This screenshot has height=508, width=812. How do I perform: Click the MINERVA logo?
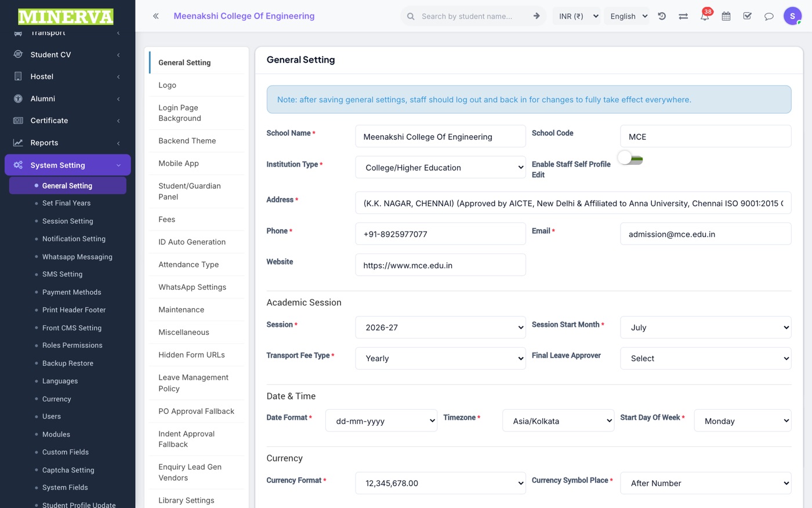coord(66,17)
